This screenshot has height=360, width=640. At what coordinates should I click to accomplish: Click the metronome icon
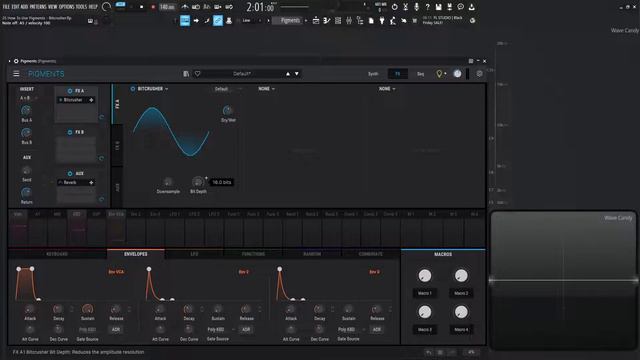click(x=185, y=7)
